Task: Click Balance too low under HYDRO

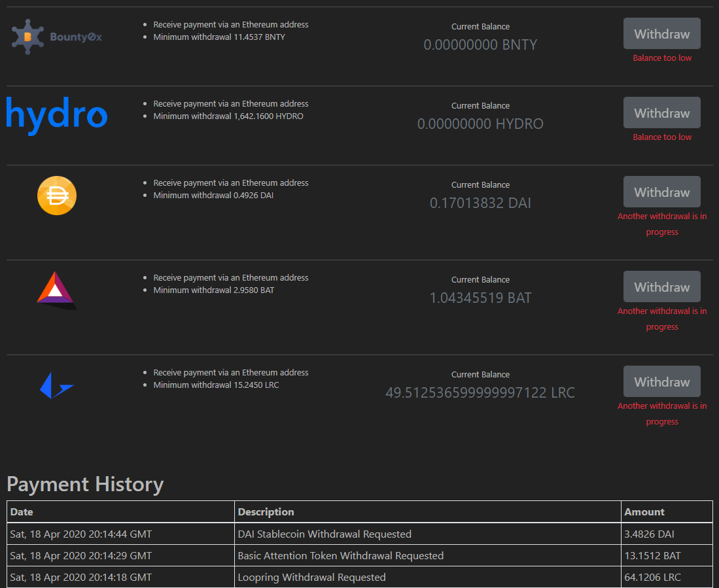Action: coord(661,137)
